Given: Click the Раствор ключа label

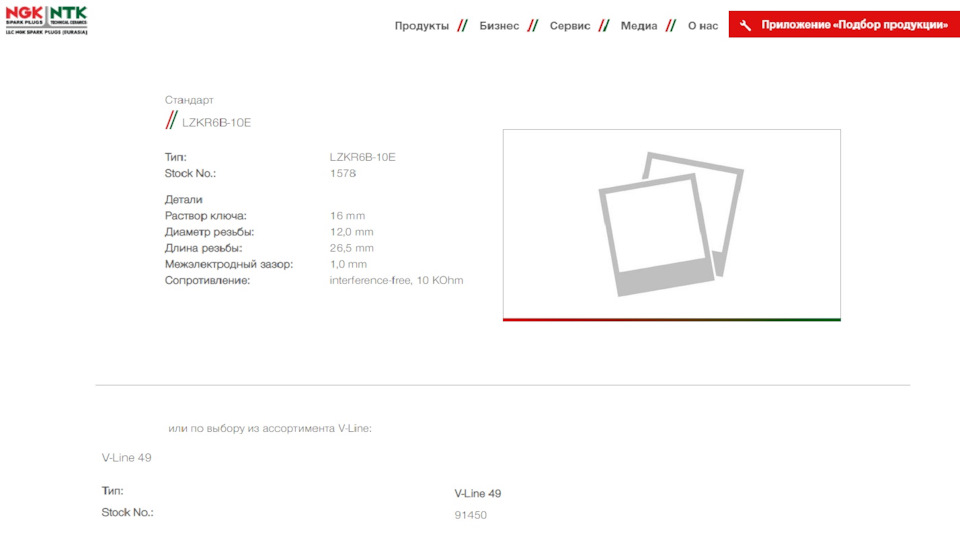Looking at the screenshot, I should (x=205, y=215).
